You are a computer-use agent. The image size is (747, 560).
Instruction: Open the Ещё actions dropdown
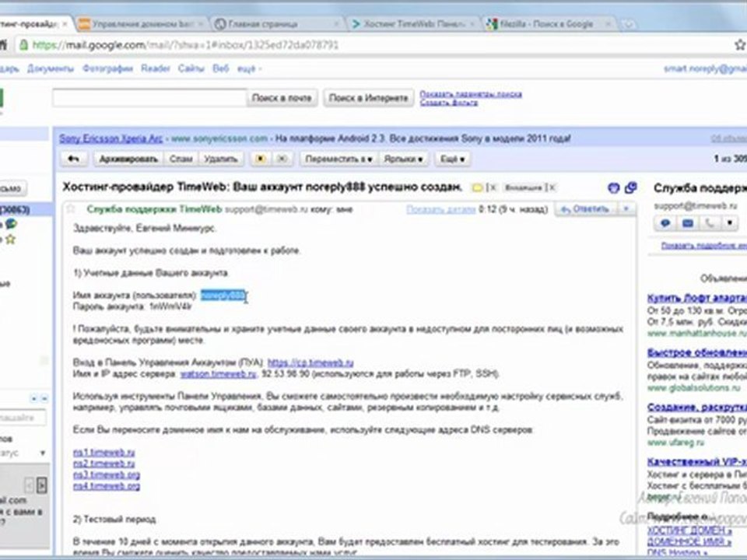tap(453, 159)
